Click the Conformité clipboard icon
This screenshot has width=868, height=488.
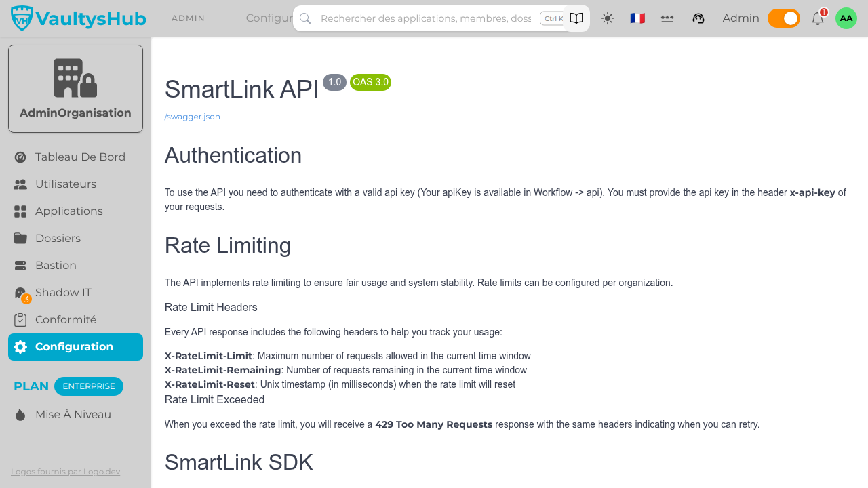[x=20, y=320]
